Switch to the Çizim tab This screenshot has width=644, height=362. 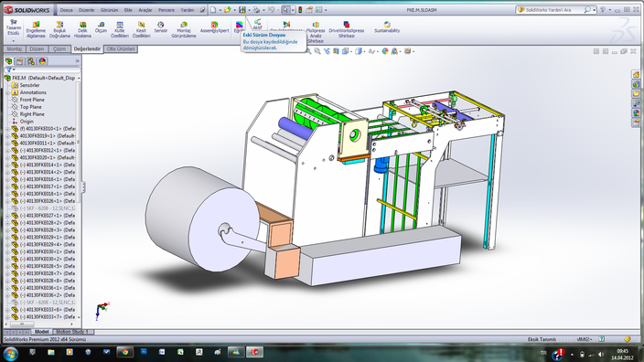click(x=59, y=48)
